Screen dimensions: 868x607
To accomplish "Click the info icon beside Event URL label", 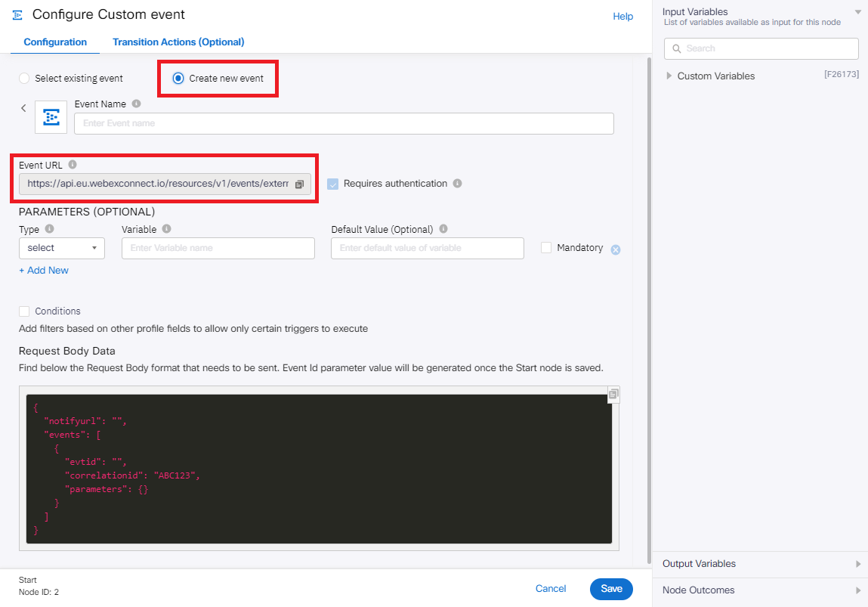I will [73, 165].
